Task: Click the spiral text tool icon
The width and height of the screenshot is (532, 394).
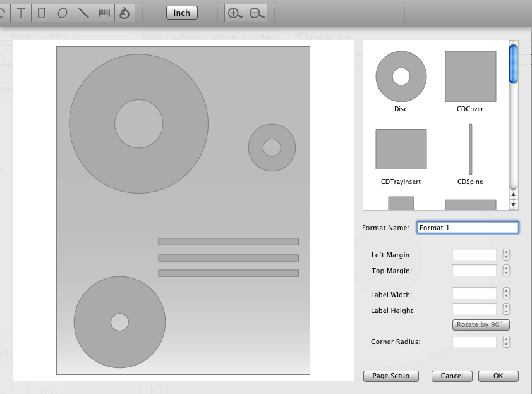Action: point(124,13)
